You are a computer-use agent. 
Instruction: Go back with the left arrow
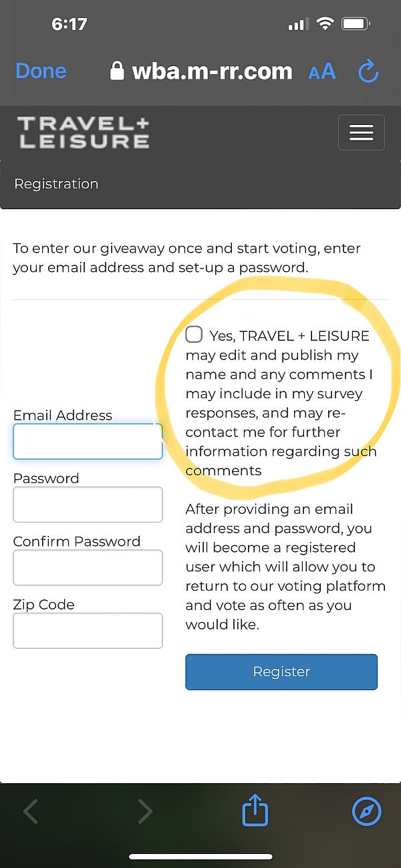(30, 811)
